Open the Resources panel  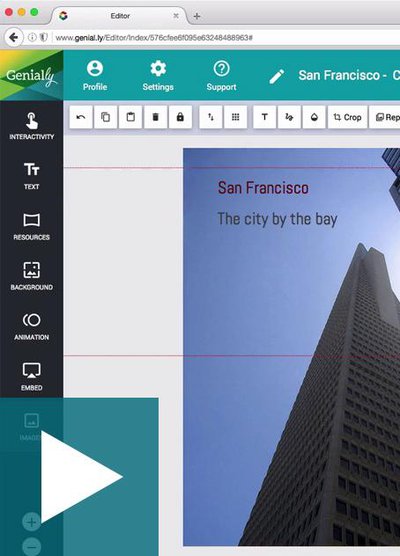click(32, 227)
